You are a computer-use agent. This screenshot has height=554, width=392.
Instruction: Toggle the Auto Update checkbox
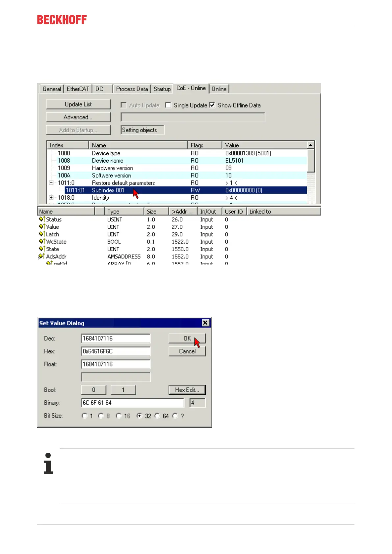click(x=124, y=105)
